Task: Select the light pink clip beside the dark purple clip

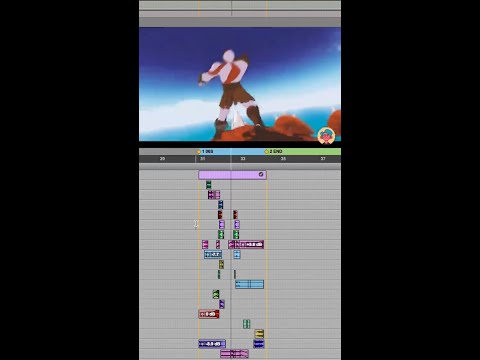Action: tap(217, 195)
